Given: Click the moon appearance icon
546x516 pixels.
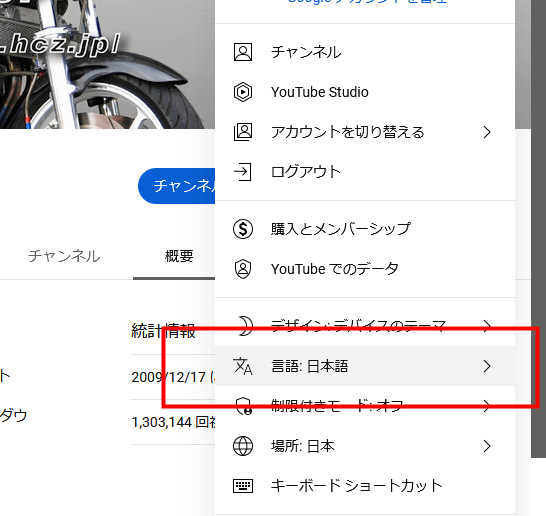Looking at the screenshot, I should [245, 325].
